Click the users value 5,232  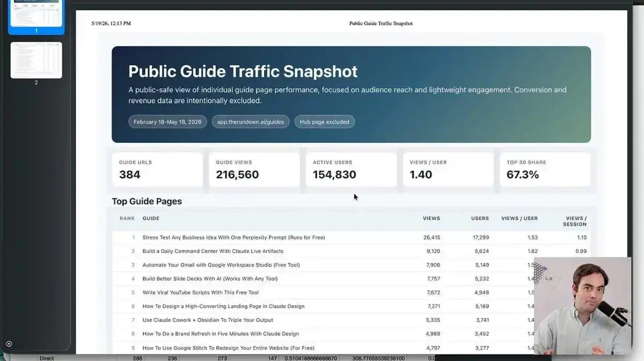tap(481, 279)
